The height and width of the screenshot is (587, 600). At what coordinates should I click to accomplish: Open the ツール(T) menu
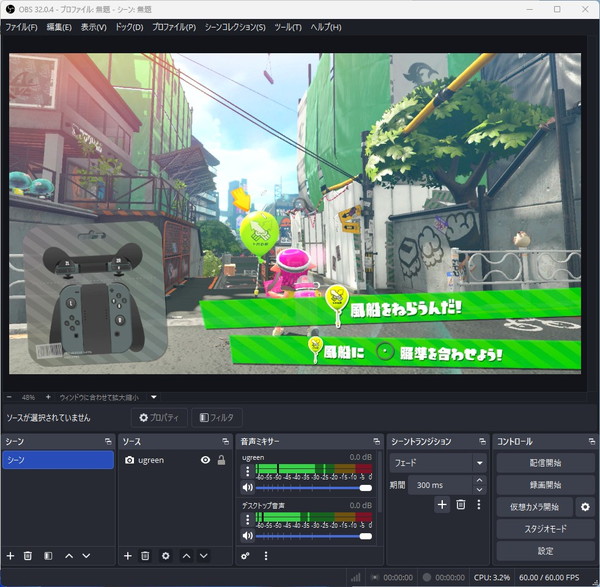pos(288,27)
